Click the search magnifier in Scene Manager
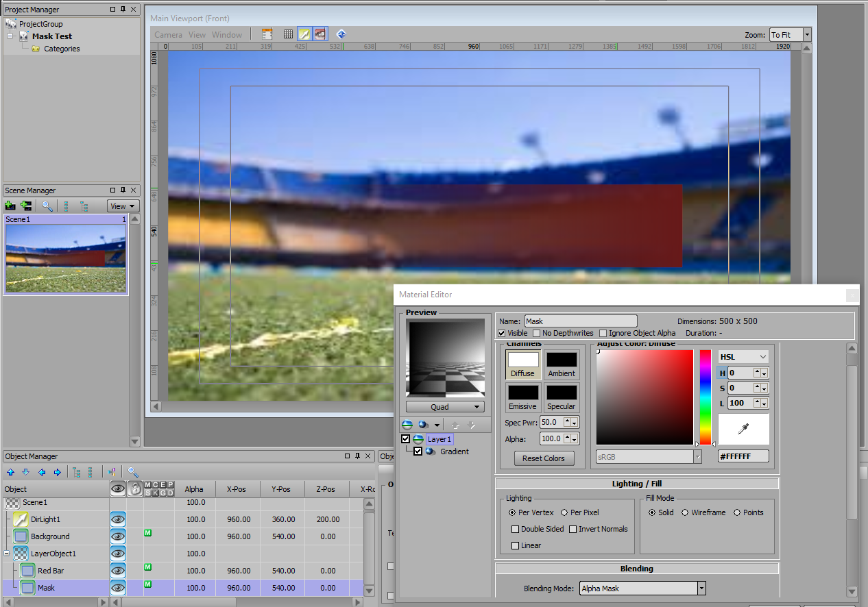 pyautogui.click(x=47, y=206)
